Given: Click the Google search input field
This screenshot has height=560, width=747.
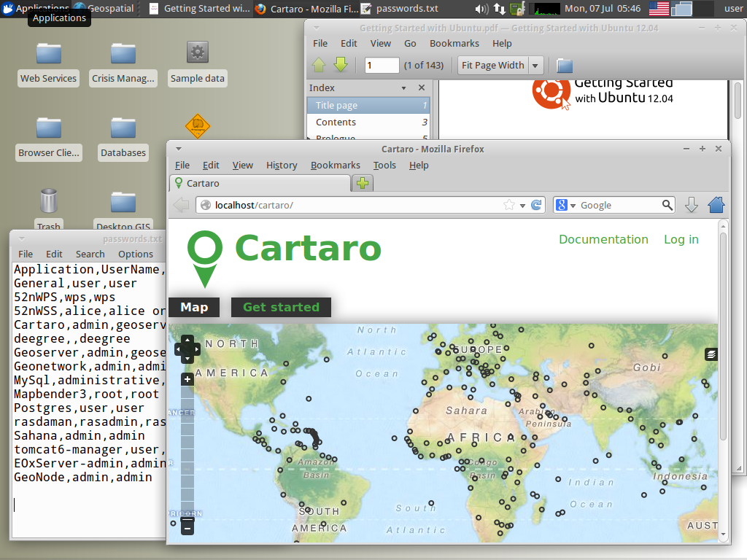Looking at the screenshot, I should coord(619,205).
